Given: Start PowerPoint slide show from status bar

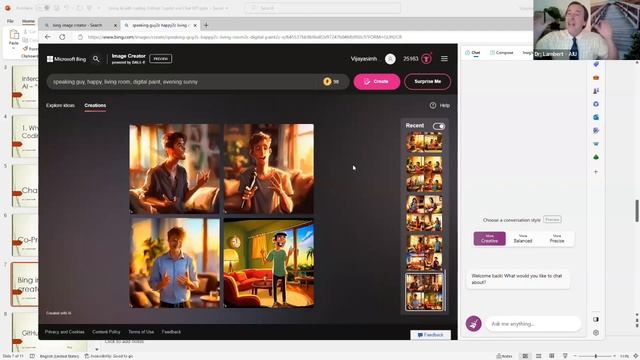Looking at the screenshot, I should point(565,356).
